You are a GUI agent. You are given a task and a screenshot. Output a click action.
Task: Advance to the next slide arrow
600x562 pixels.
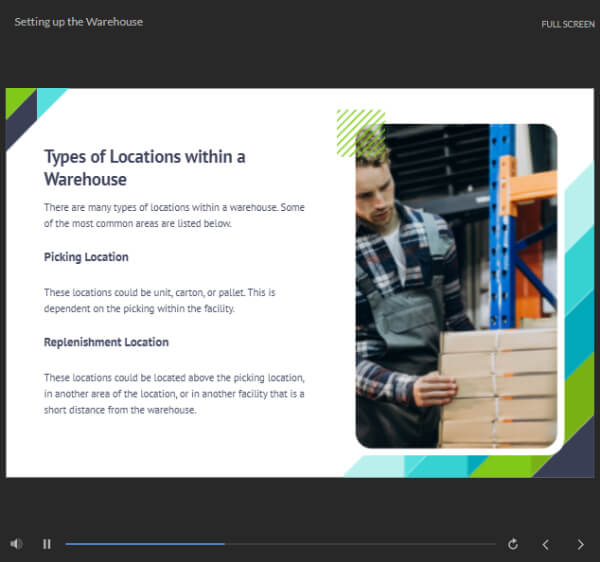click(580, 544)
